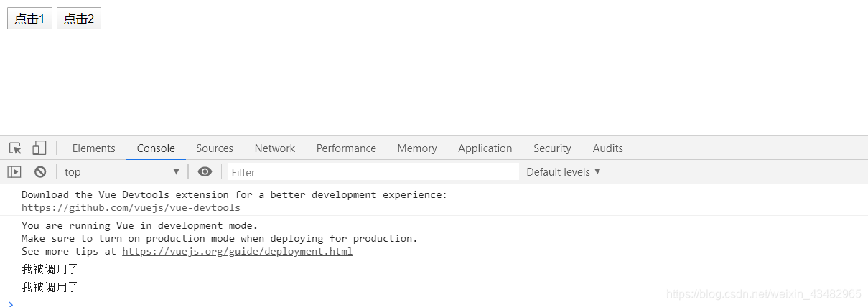
Task: Open the Sources tab
Action: pos(215,148)
